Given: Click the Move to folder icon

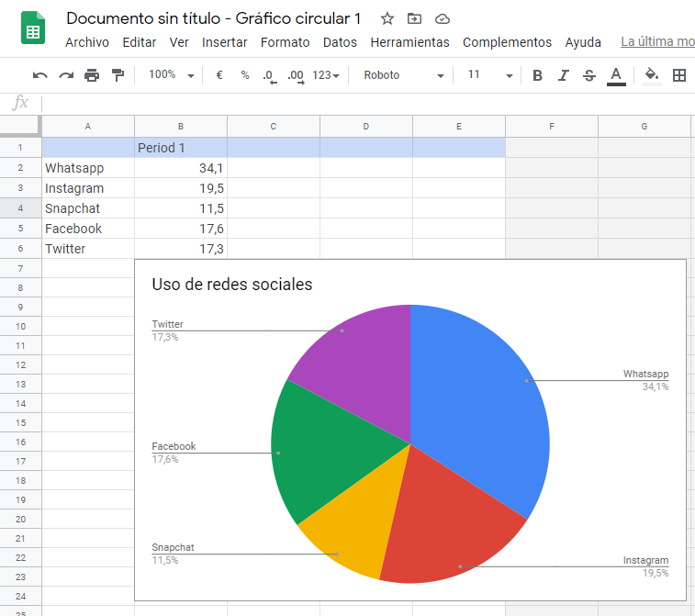Looking at the screenshot, I should coord(415,18).
